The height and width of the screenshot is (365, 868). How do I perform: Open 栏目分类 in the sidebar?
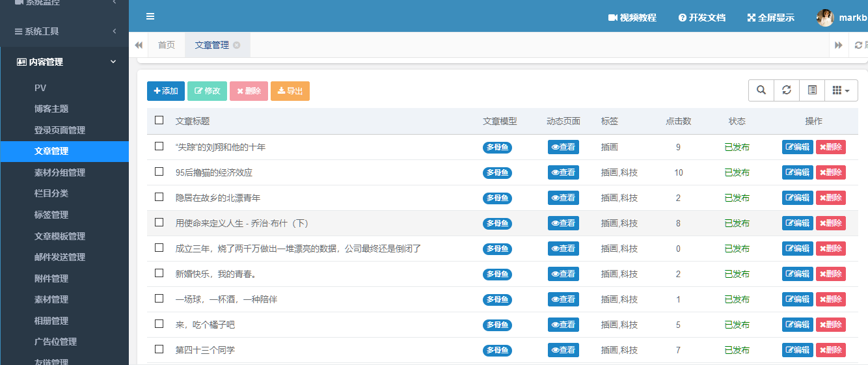[64, 193]
